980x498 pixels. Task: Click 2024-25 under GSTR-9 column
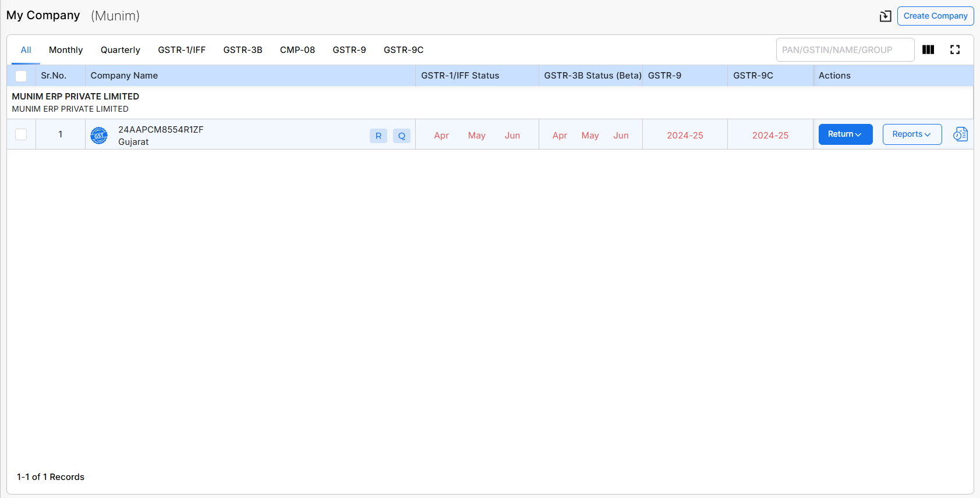click(x=685, y=136)
